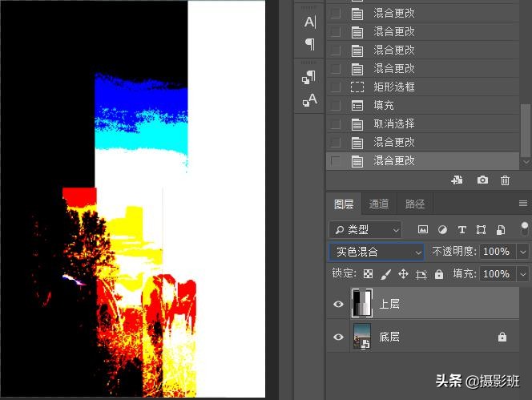Filter layers by type layers
This screenshot has width=532, height=400.
click(x=461, y=229)
